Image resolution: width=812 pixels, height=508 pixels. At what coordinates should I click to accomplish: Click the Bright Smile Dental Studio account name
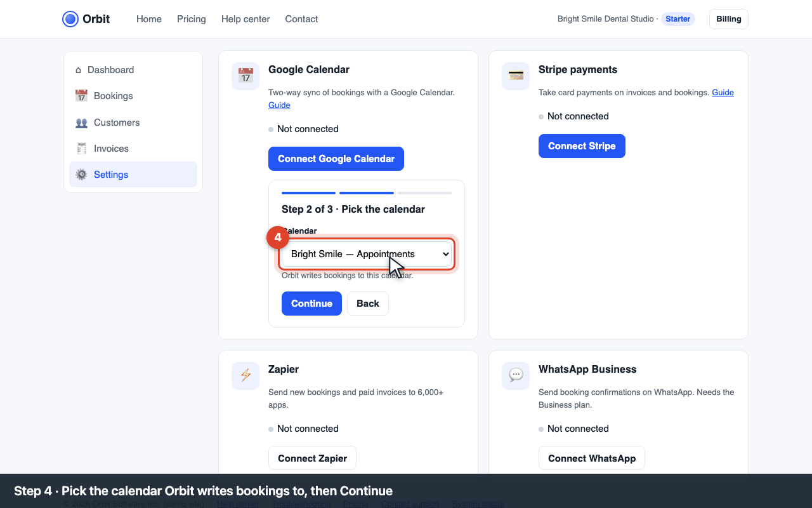[605, 19]
